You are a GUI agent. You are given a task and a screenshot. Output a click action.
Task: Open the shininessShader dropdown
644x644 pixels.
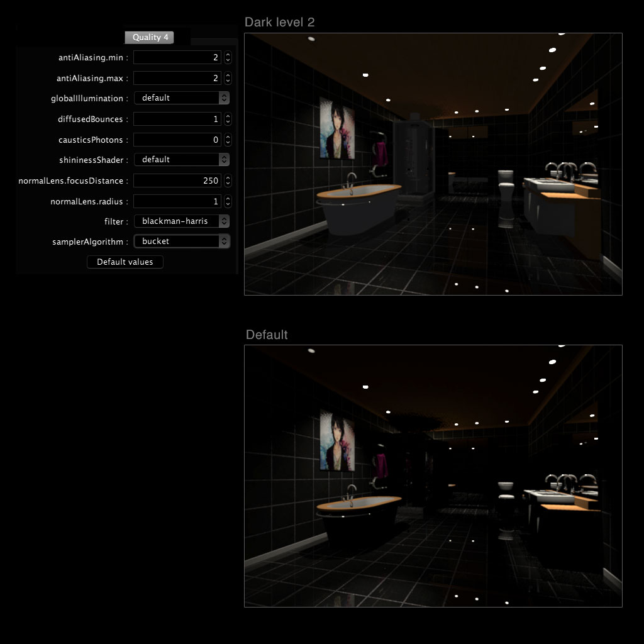click(x=182, y=159)
